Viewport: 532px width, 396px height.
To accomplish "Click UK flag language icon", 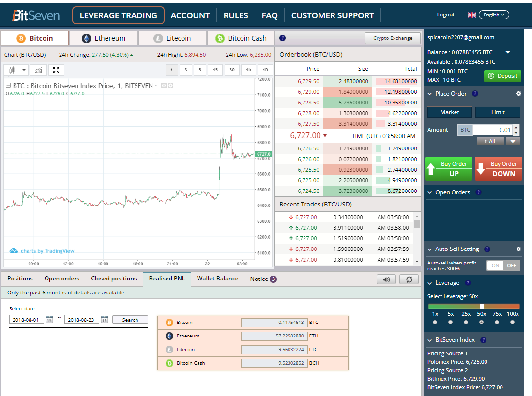I will [471, 15].
